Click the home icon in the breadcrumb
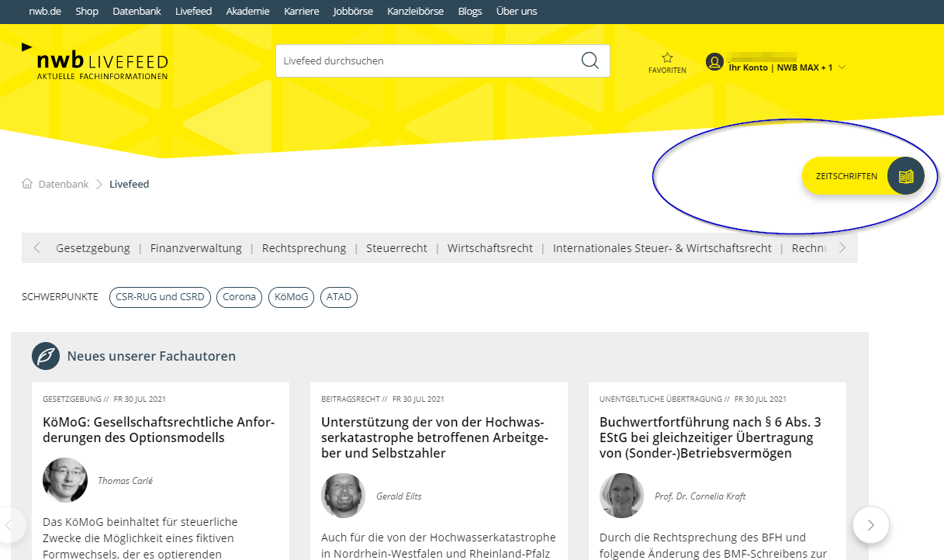 (27, 184)
